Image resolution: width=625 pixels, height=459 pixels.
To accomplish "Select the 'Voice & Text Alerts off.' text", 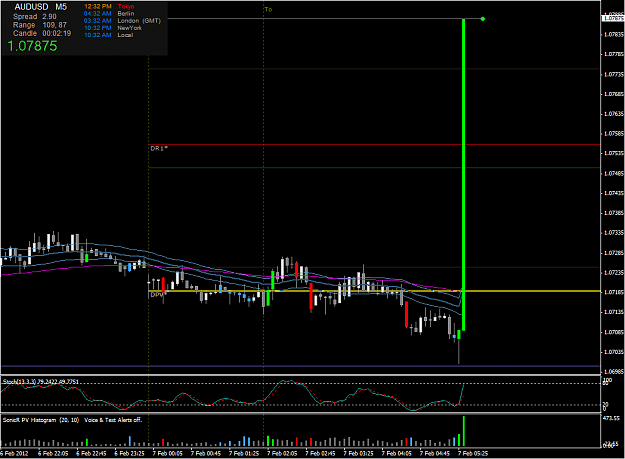I will tap(113, 420).
